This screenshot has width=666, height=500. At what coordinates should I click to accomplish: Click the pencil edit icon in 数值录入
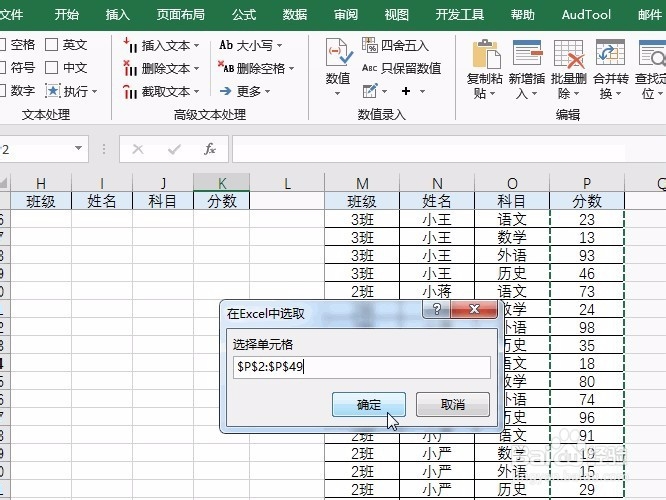370,91
